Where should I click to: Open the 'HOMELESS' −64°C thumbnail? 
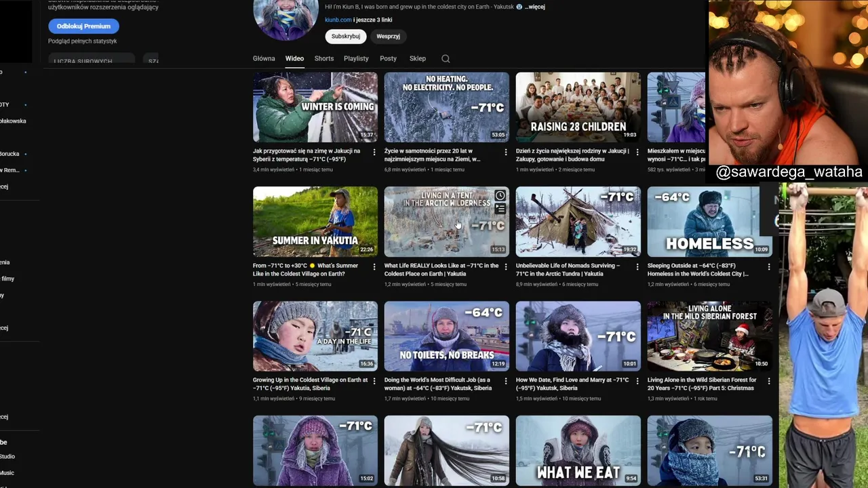(710, 222)
